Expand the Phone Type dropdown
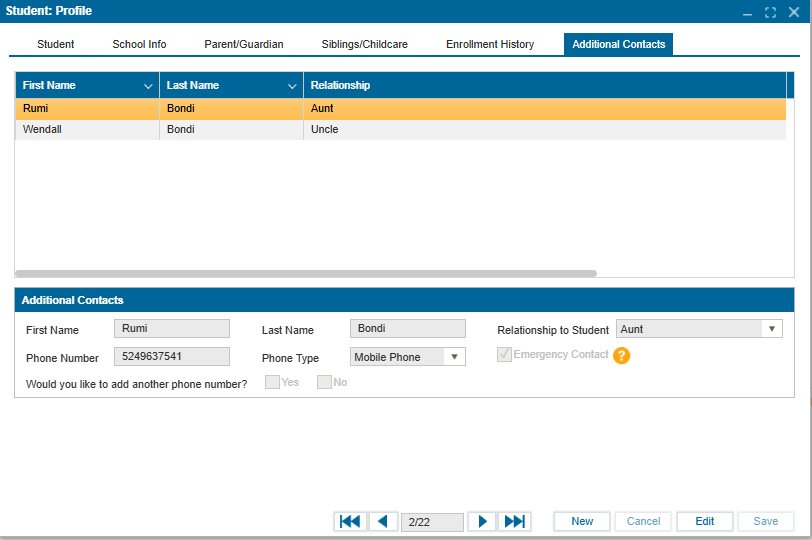This screenshot has width=812, height=540. 454,357
